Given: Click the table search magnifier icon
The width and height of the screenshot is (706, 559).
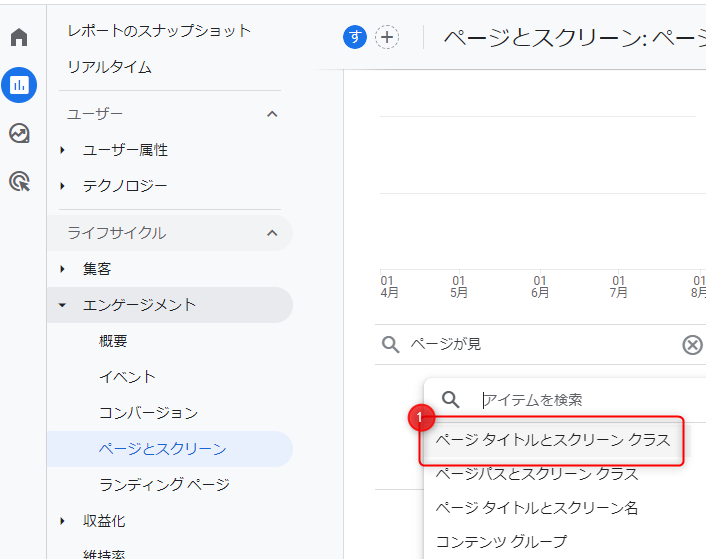Looking at the screenshot, I should pos(390,345).
